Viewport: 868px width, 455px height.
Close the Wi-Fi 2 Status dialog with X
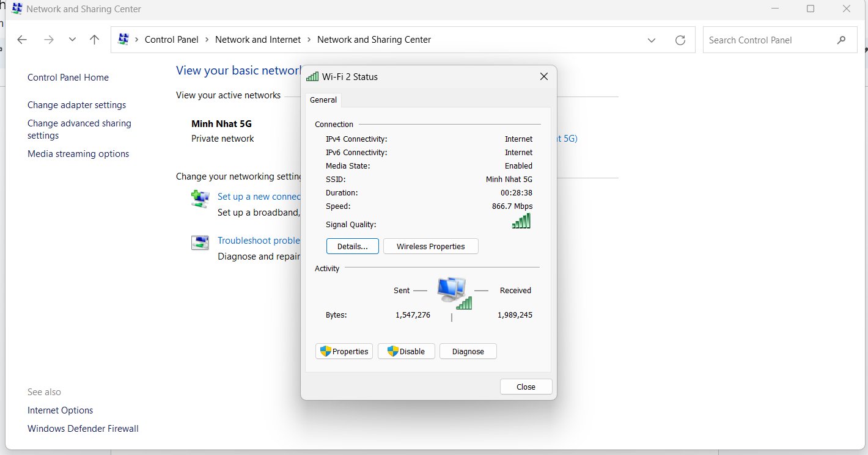click(544, 76)
